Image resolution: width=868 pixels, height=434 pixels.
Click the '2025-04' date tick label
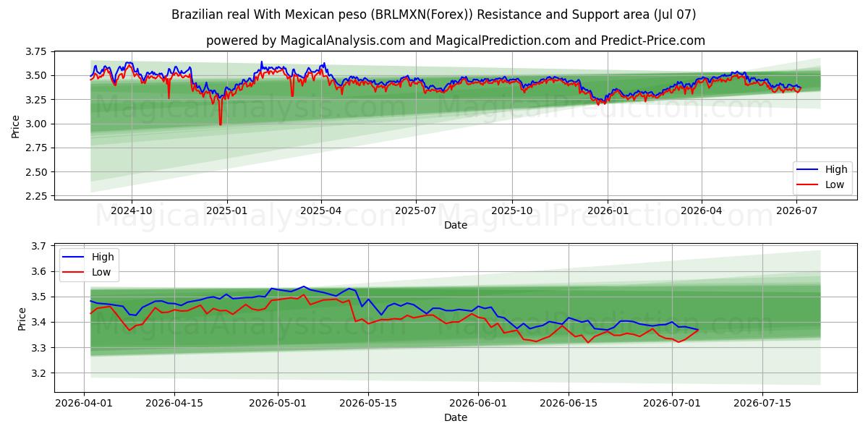pyautogui.click(x=321, y=210)
